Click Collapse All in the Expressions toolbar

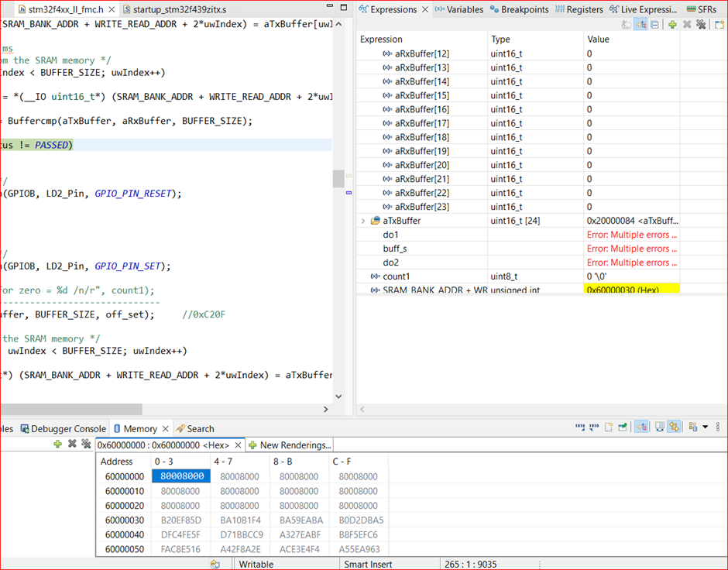click(655, 25)
